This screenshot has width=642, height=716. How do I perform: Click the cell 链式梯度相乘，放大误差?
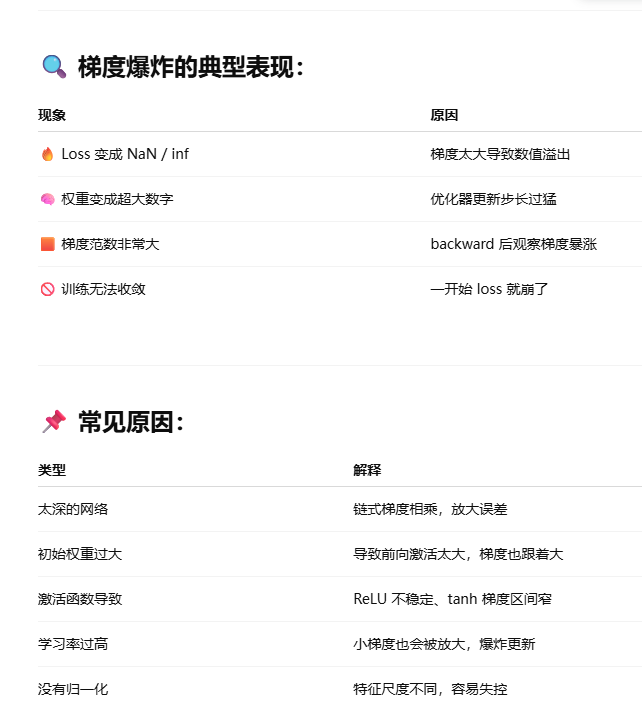[431, 509]
